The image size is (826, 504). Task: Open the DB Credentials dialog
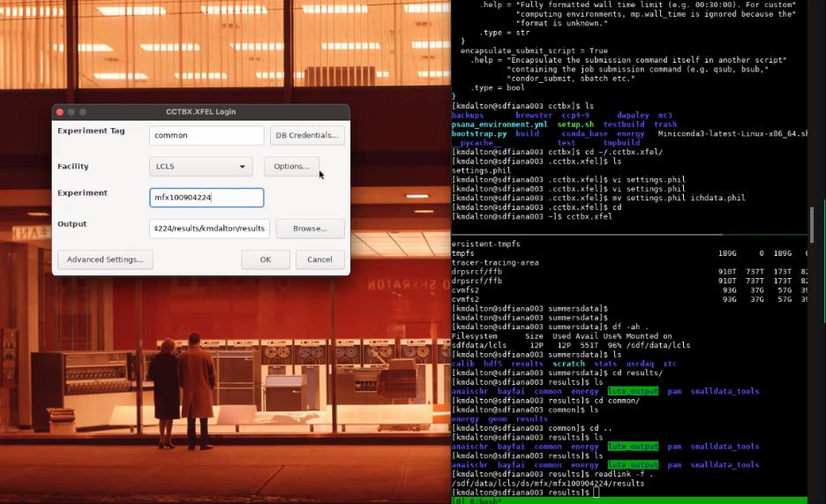(x=307, y=135)
